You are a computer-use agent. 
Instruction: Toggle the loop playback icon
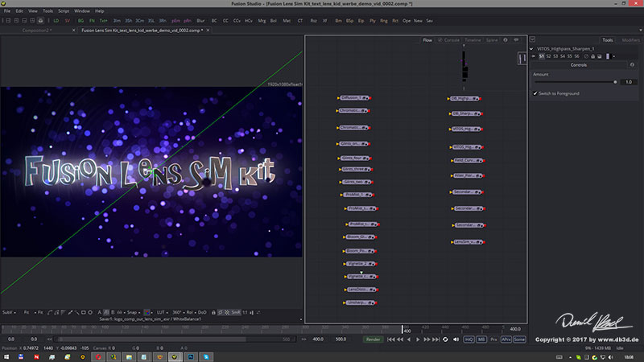click(446, 339)
